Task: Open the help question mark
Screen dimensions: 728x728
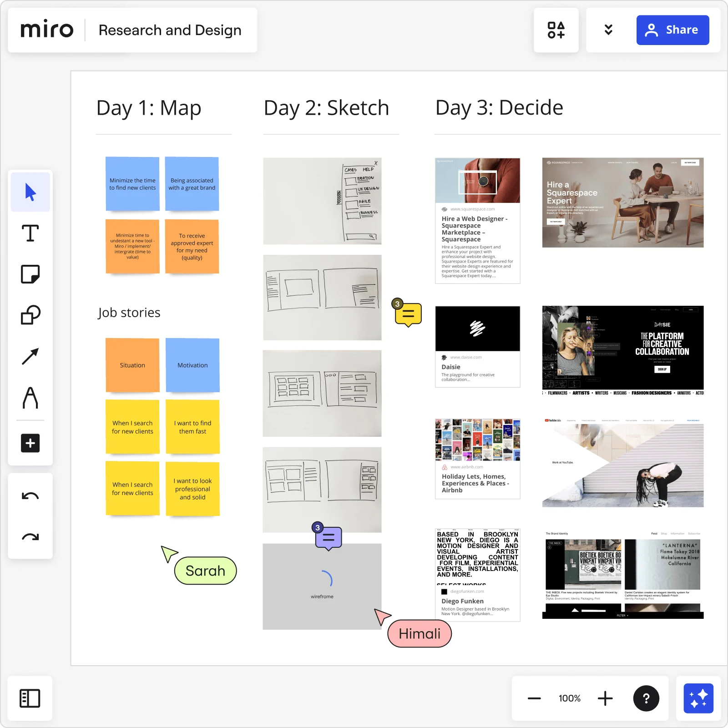Action: click(646, 698)
